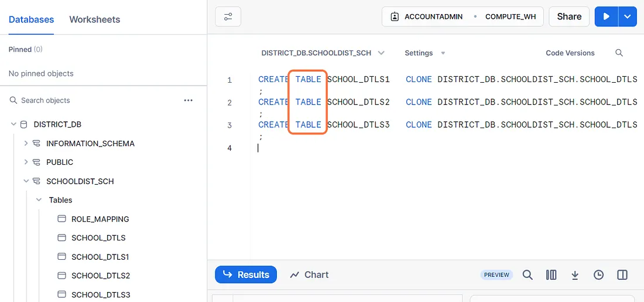Collapse the DISTRICT_DB database tree

[13, 124]
